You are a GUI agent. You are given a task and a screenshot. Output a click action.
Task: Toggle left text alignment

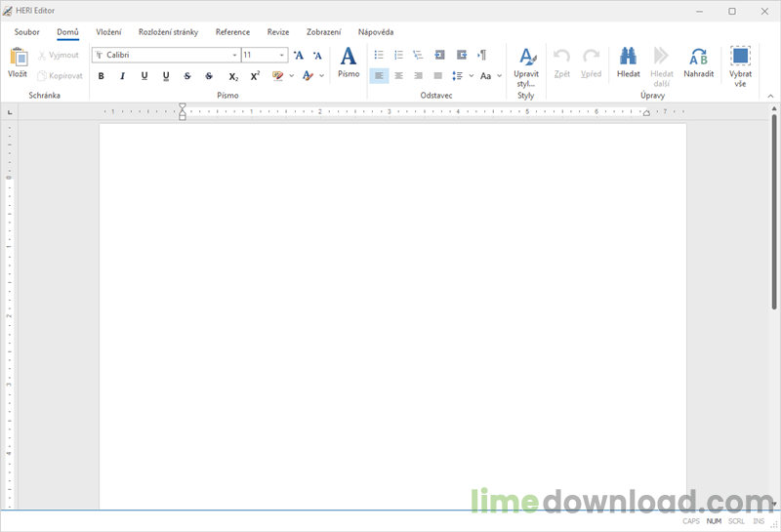pyautogui.click(x=379, y=76)
